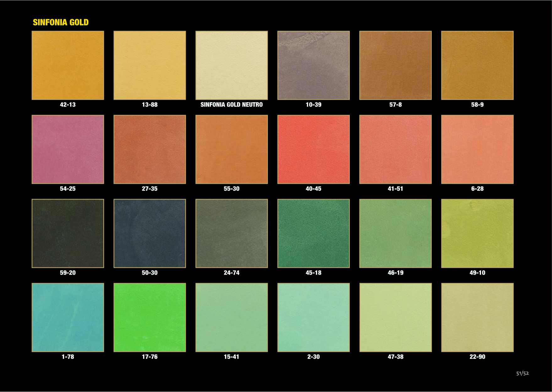Select the 22-90 khaki beige swatch
This screenshot has height=392, width=552.
tap(477, 317)
